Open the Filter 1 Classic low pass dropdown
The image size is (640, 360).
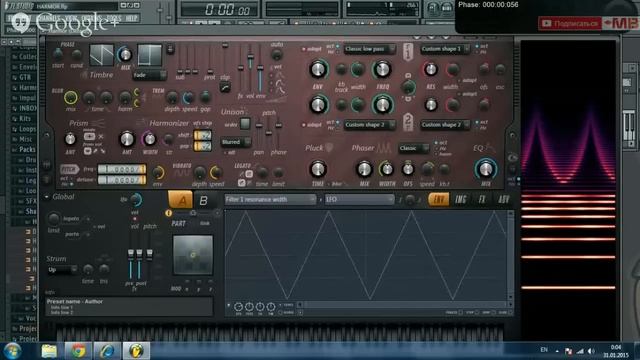369,49
